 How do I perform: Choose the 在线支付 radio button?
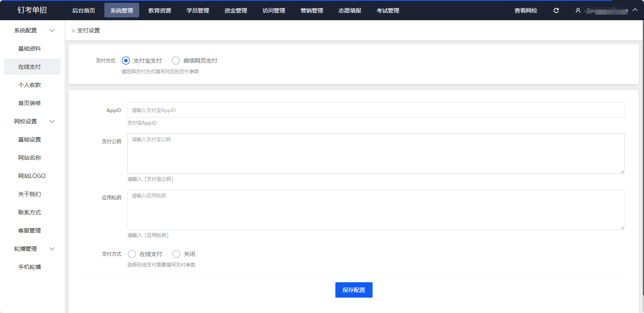[132, 254]
